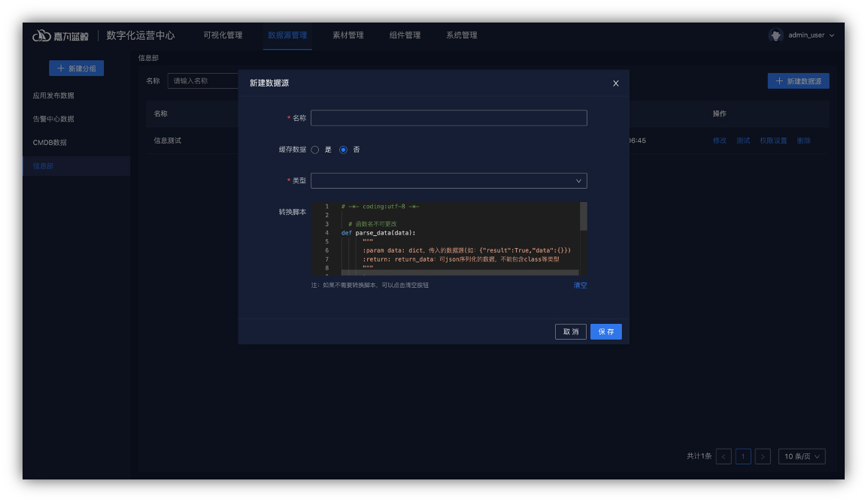868x502 pixels.
Task: Open the 10 条/页 page size dropdown
Action: point(802,457)
